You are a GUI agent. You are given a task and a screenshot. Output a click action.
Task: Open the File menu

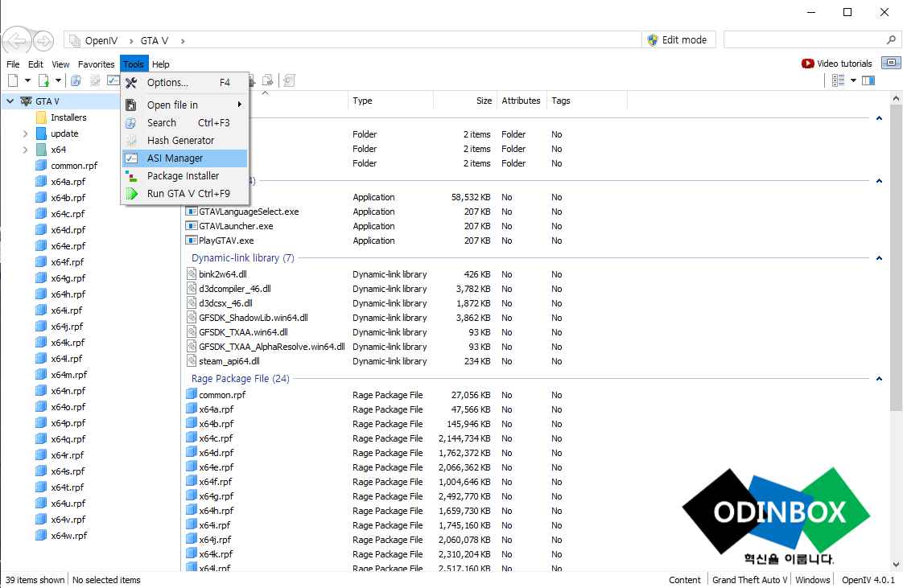pyautogui.click(x=13, y=64)
